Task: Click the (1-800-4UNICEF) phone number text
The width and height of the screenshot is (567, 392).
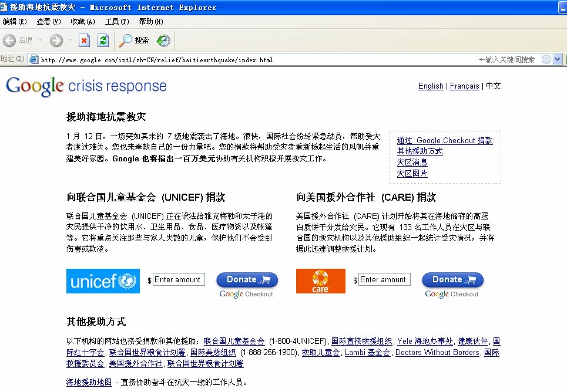Action: [298, 341]
